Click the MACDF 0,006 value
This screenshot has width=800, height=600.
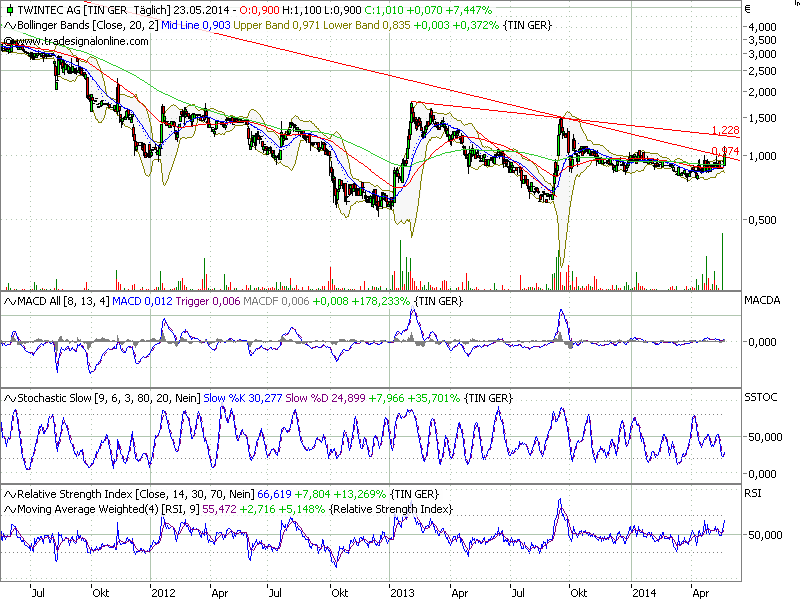[x=276, y=302]
